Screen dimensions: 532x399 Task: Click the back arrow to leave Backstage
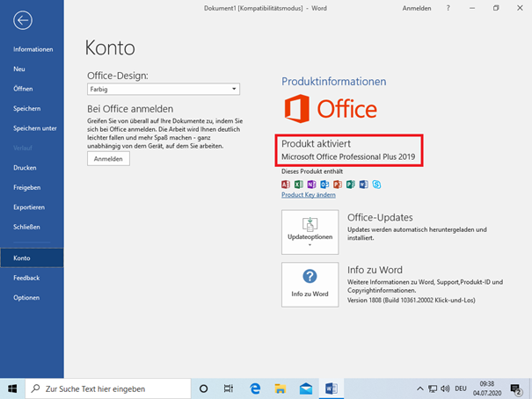(23, 20)
